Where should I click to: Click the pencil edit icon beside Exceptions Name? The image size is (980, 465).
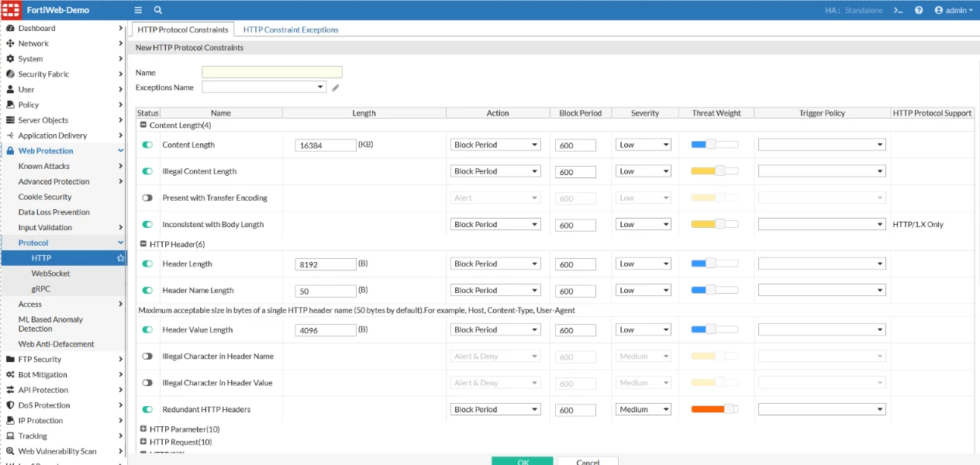coord(336,88)
